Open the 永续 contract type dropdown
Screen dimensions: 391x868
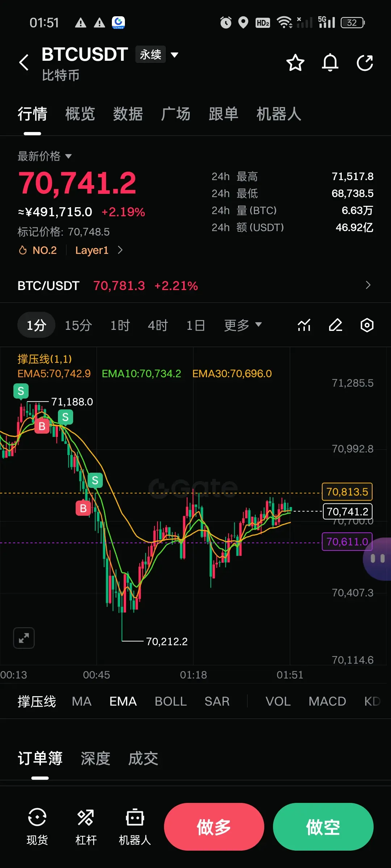[x=157, y=55]
